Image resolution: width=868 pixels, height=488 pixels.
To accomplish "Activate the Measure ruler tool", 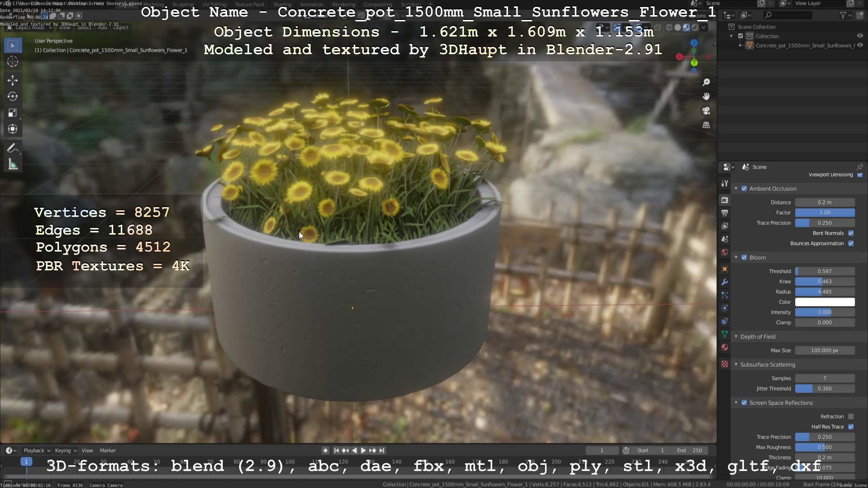I will (x=13, y=164).
